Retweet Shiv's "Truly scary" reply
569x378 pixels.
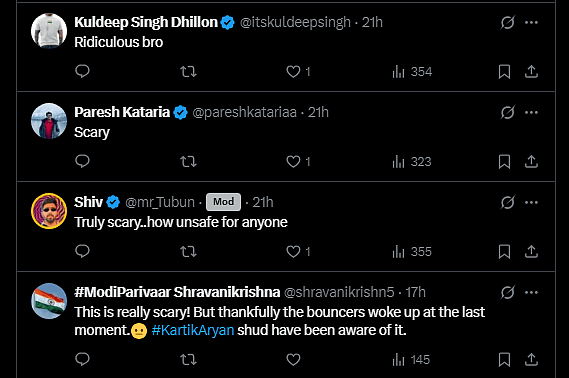click(188, 251)
